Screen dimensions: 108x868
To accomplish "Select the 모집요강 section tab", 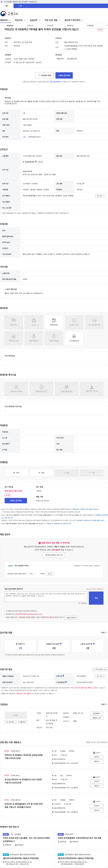I will click(10, 26).
